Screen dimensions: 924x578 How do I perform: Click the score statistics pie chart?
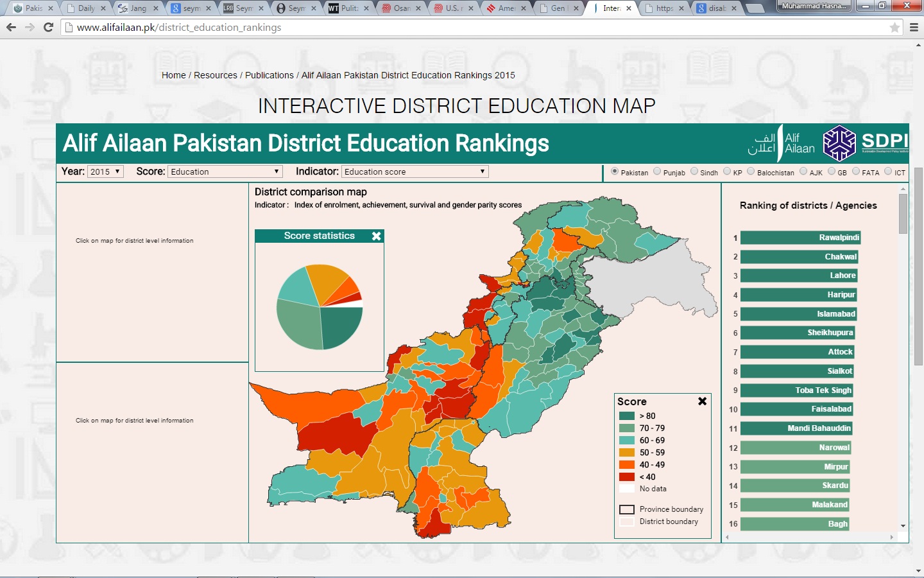[x=320, y=307]
